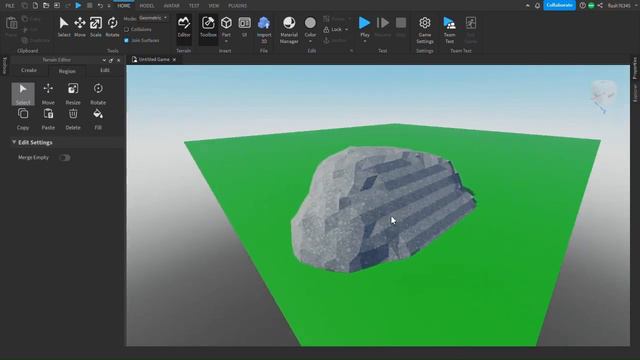Image resolution: width=640 pixels, height=360 pixels.
Task: Uncheck the Join Surfaces checkbox
Action: tap(127, 40)
